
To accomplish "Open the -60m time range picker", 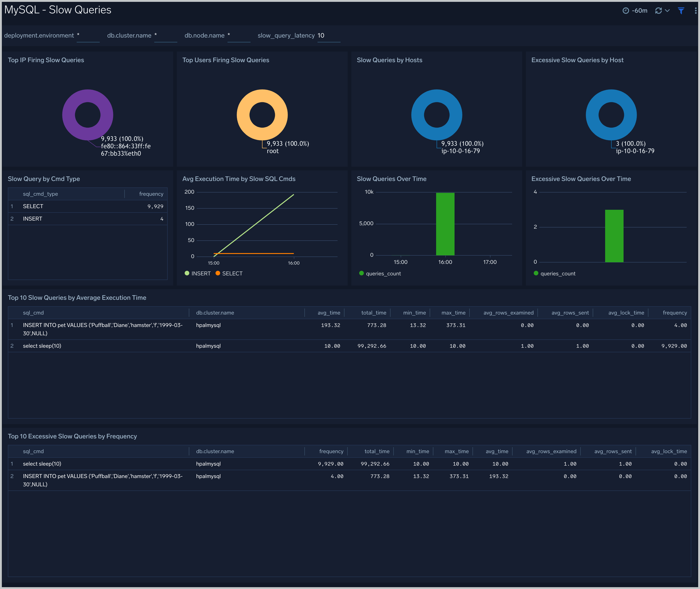I will pyautogui.click(x=635, y=11).
